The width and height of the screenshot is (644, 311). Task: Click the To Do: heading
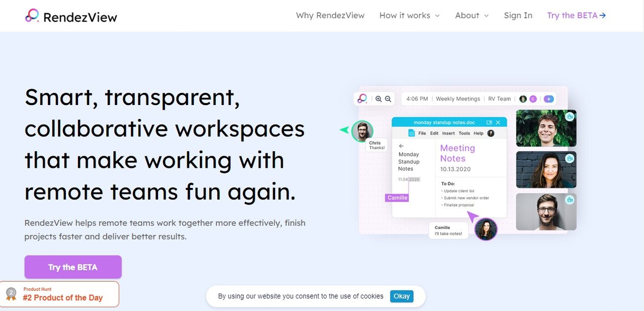448,184
